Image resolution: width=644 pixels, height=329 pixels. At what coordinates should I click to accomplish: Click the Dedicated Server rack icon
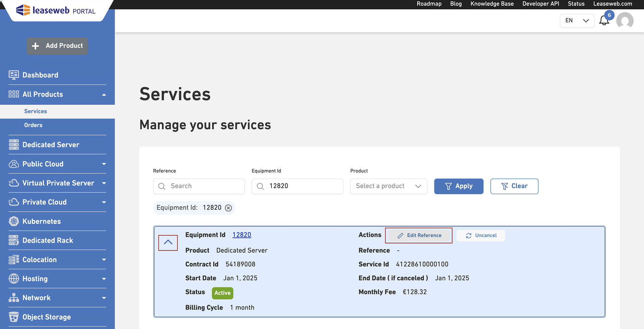point(14,145)
